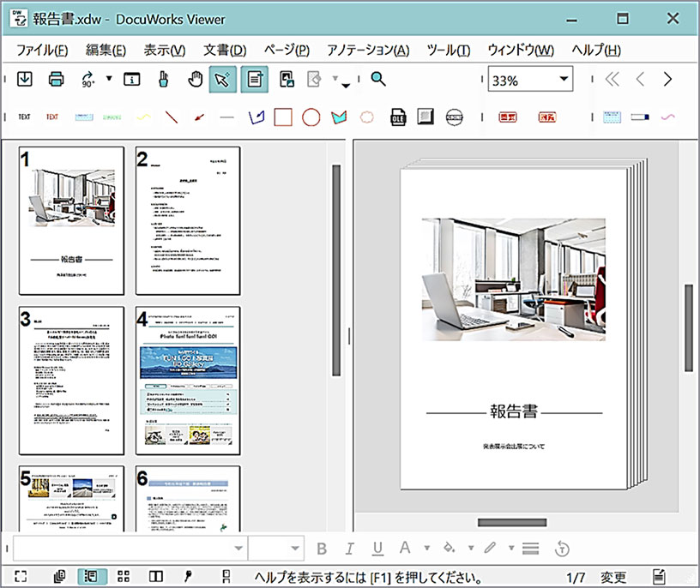This screenshot has width=700, height=588.
Task: Click the printer icon in toolbar
Action: click(56, 80)
